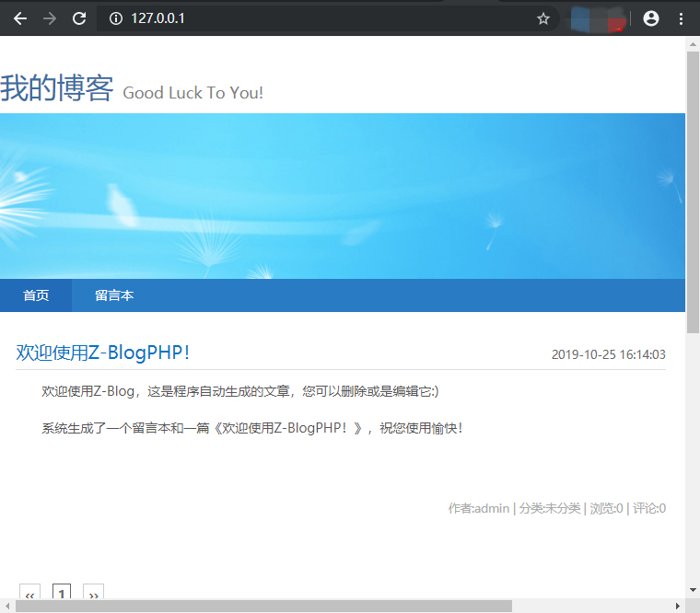Click the author text 作者:admin
This screenshot has height=613, width=700.
pos(479,509)
